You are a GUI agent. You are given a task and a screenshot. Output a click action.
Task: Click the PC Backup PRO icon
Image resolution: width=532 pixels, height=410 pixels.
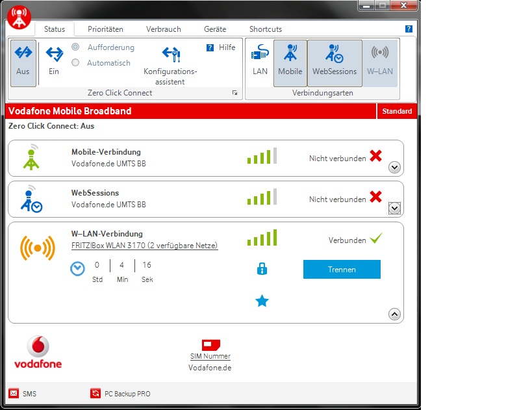tap(95, 393)
